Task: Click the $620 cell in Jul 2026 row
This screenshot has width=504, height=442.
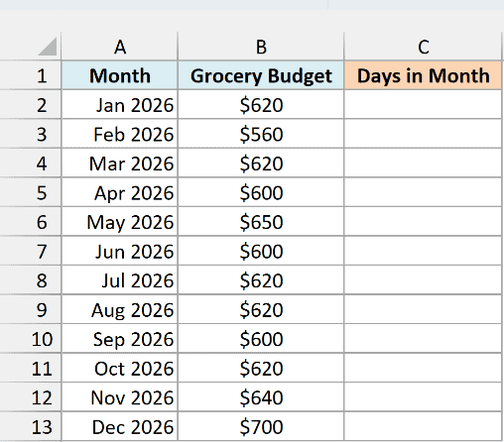Action: click(261, 279)
